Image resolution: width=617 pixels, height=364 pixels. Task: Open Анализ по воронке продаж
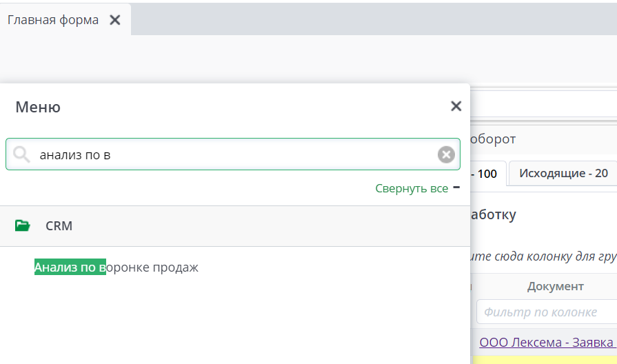pyautogui.click(x=117, y=267)
